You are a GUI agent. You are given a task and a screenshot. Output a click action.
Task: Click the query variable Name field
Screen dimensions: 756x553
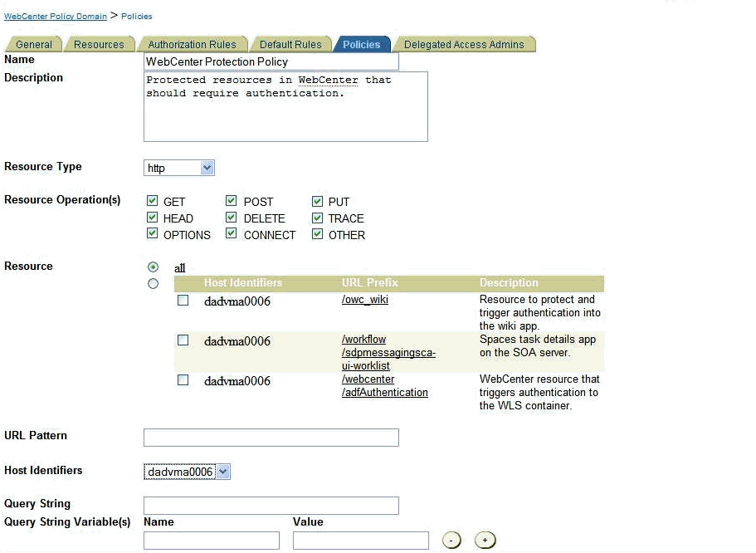click(x=212, y=541)
